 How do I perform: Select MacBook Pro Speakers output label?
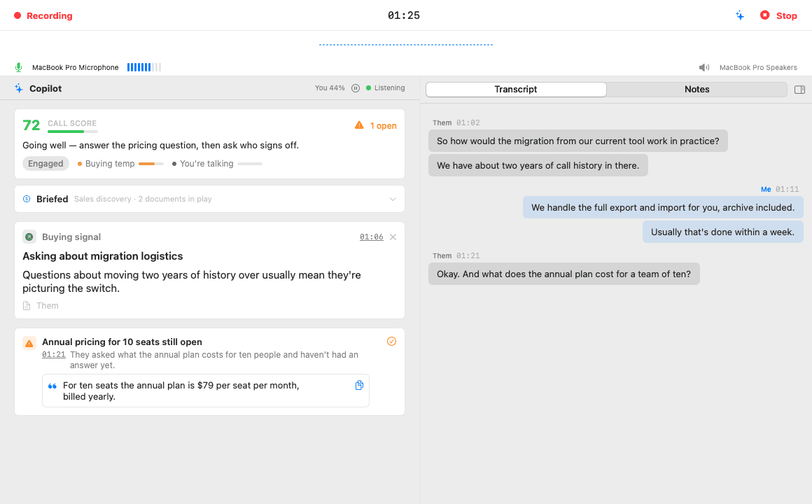(758, 67)
